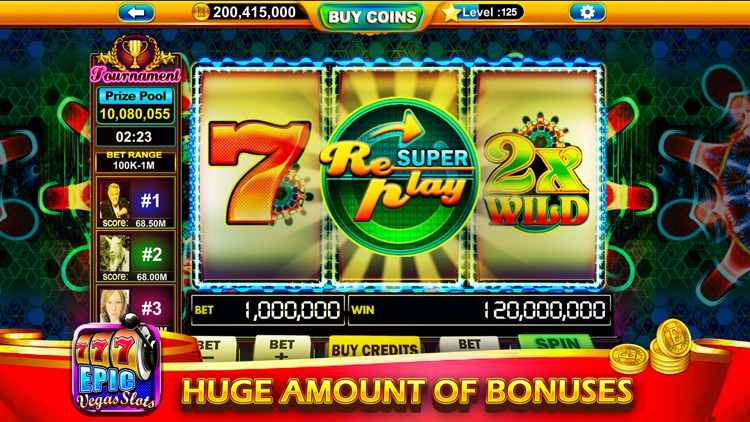Select the #3 ranked player entry

(x=136, y=308)
